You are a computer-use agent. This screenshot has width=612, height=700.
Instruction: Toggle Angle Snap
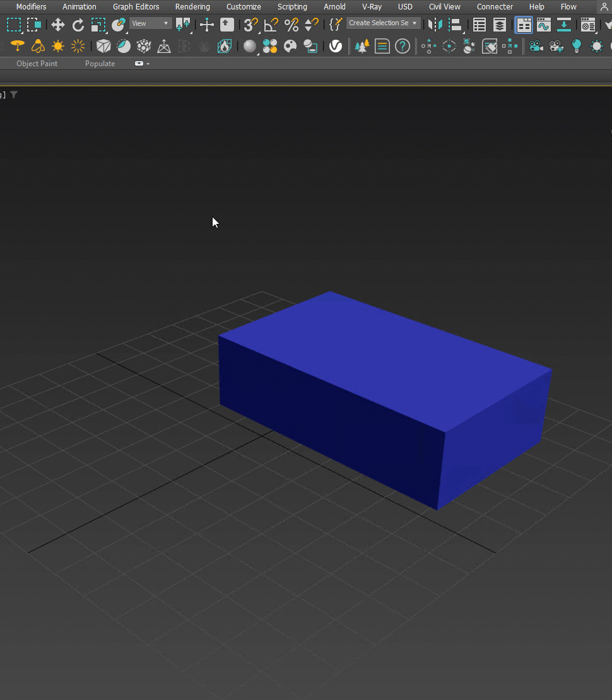point(271,25)
